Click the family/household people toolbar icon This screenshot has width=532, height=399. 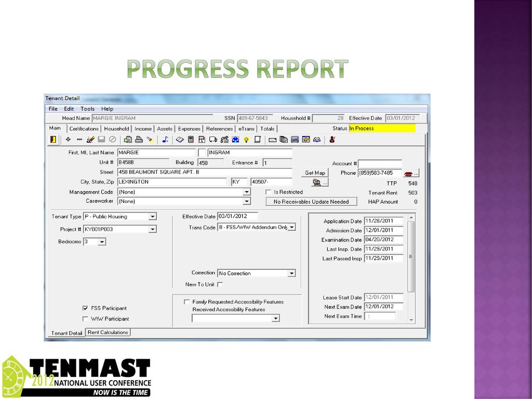224,139
